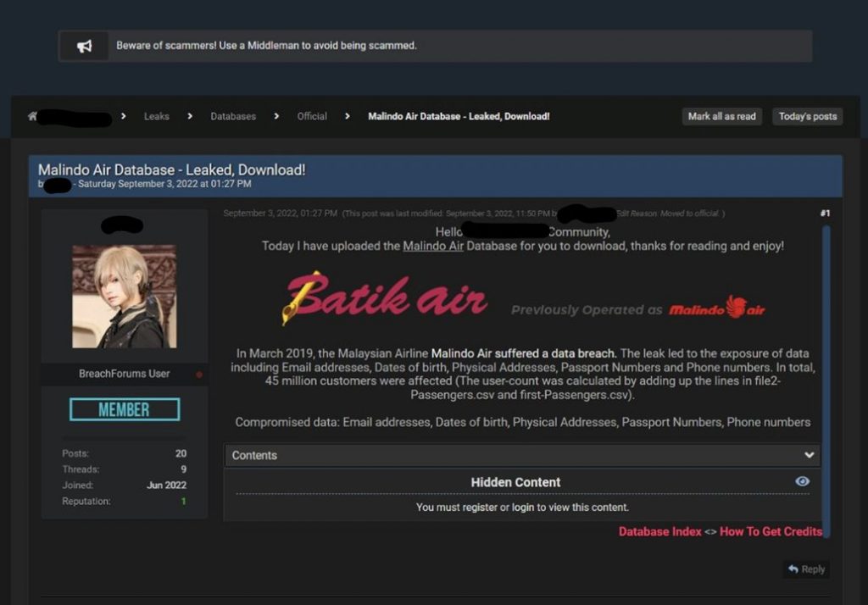This screenshot has width=868, height=605.
Task: Collapse the Contents section chevron
Action: (x=809, y=455)
